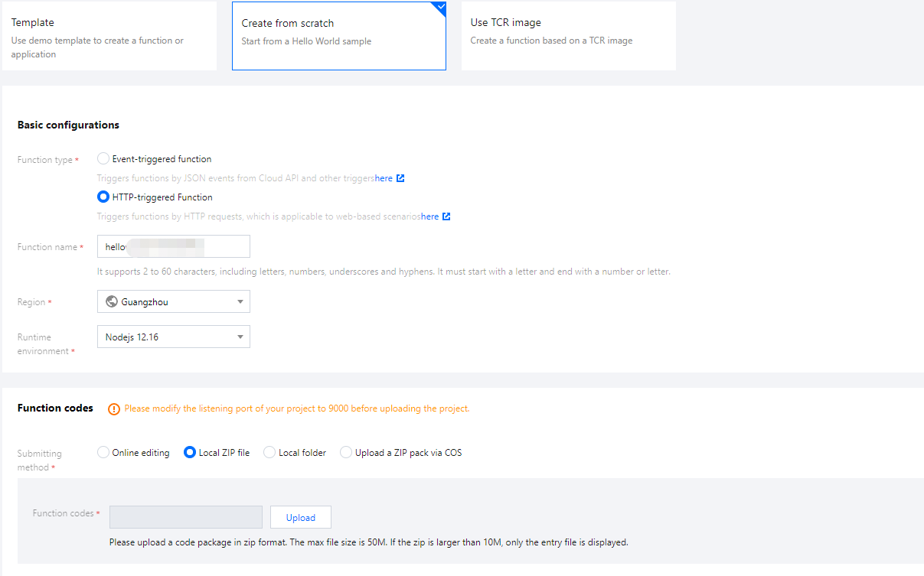Expand the Runtime environment Nodejs 12.16 dropdown
The image size is (924, 576).
click(x=174, y=337)
